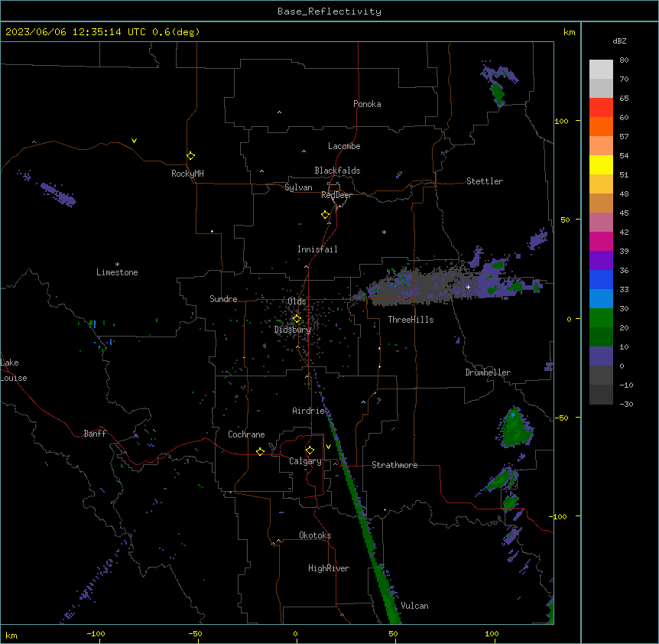Click the Vulcan town label
This screenshot has width=659, height=644.
pyautogui.click(x=414, y=606)
